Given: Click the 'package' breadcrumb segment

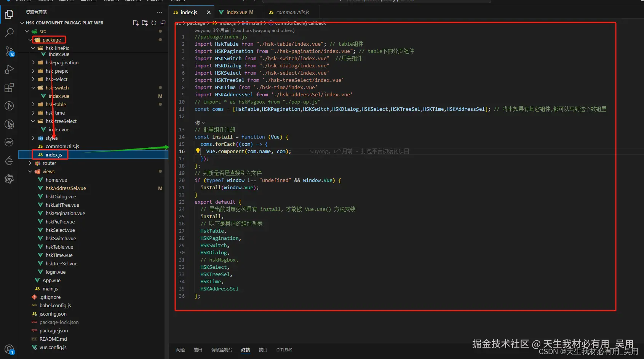Looking at the screenshot, I should pos(196,23).
